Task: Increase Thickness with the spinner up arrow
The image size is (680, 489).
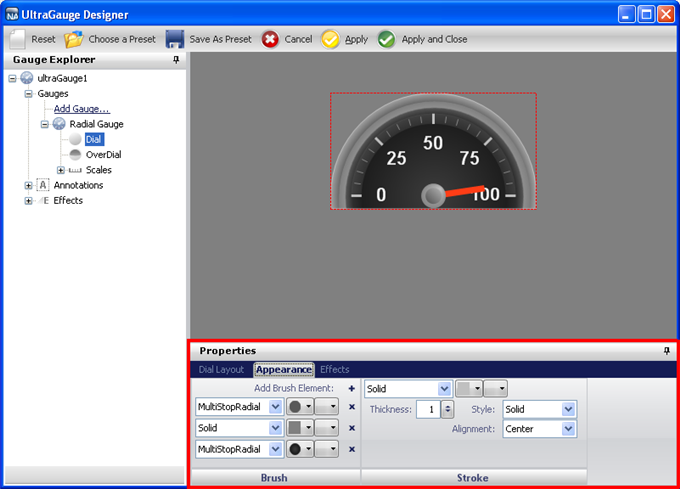Action: point(447,405)
